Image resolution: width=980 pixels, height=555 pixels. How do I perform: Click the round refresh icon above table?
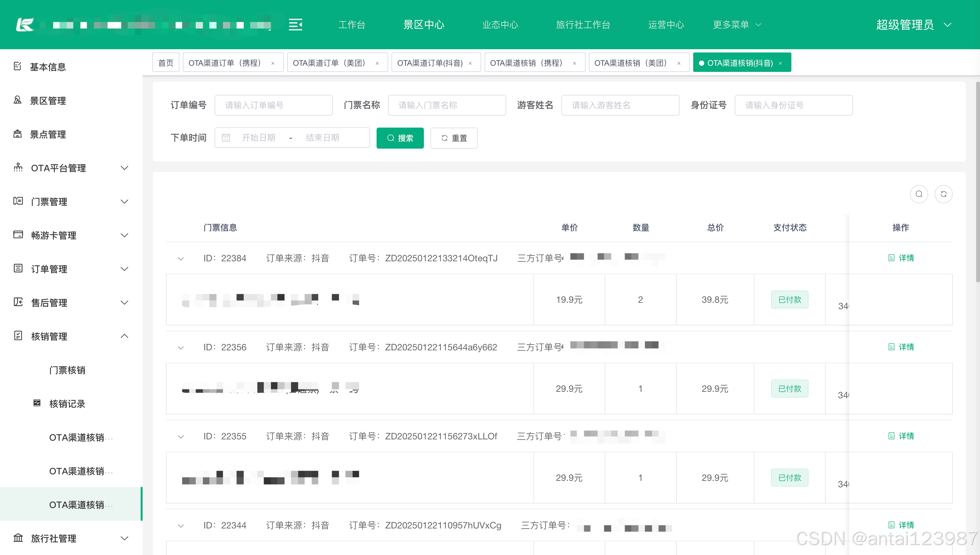(943, 194)
